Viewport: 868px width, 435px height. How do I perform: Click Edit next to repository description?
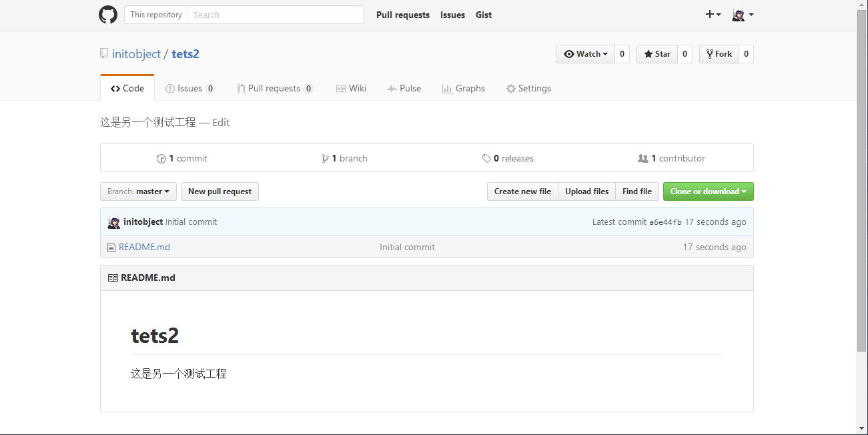[x=221, y=123]
